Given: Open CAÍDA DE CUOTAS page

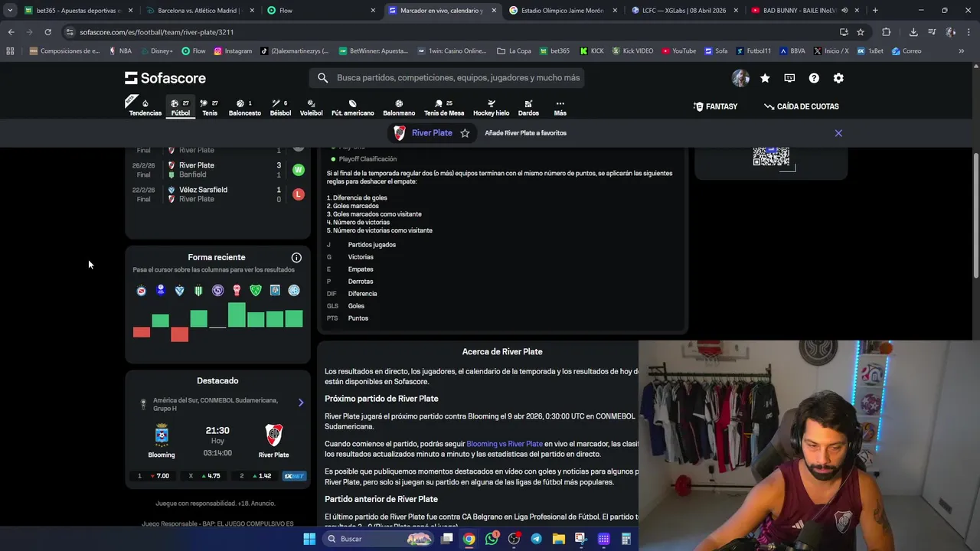Looking at the screenshot, I should pyautogui.click(x=801, y=106).
